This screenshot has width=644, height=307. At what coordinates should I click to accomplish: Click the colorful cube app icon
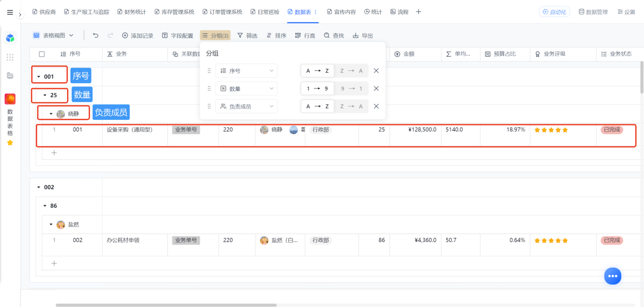coord(10,38)
